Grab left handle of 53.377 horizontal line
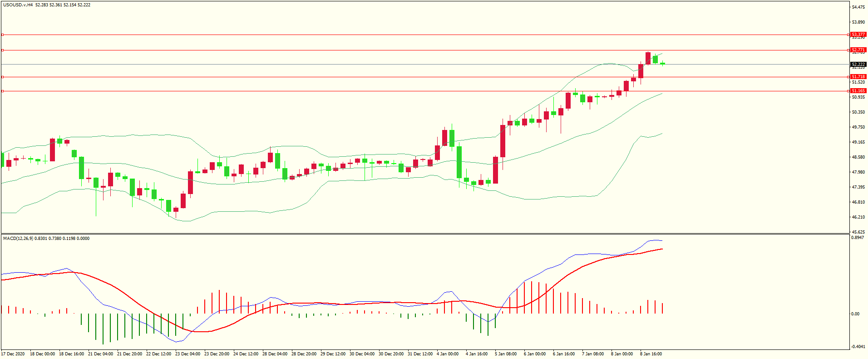The height and width of the screenshot is (359, 868). [2, 35]
